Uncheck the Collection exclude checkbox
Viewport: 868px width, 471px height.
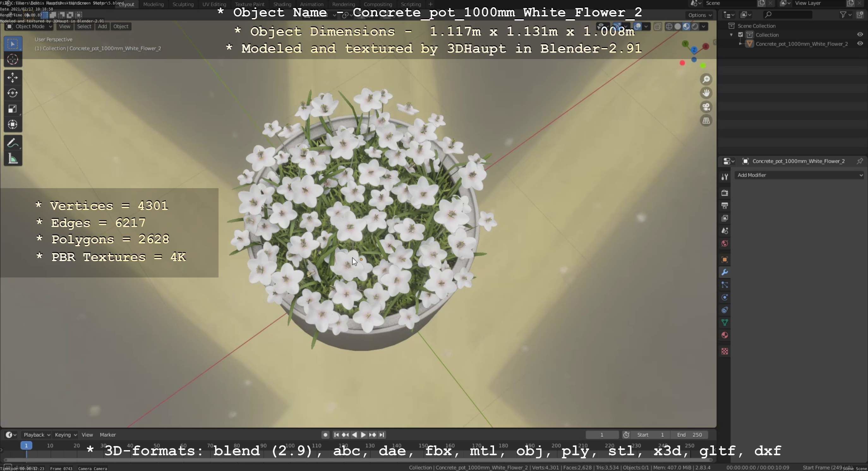tap(741, 35)
